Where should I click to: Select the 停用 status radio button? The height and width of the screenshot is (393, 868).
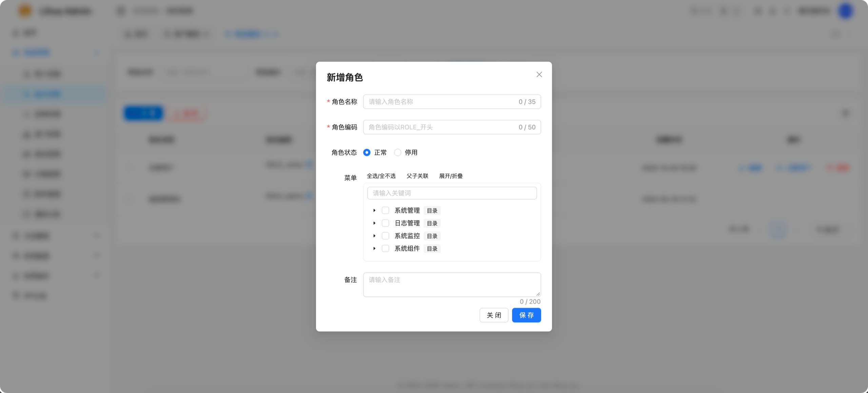click(x=398, y=153)
